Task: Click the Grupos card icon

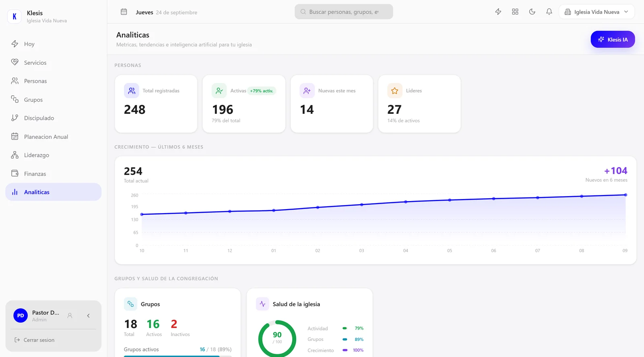Action: tap(130, 304)
